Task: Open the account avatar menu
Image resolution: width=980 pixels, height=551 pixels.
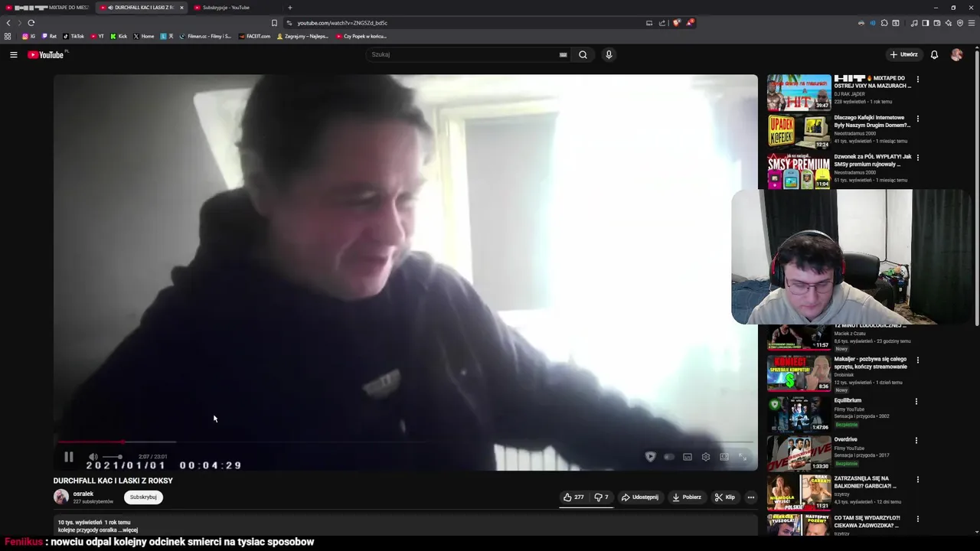Action: click(956, 54)
